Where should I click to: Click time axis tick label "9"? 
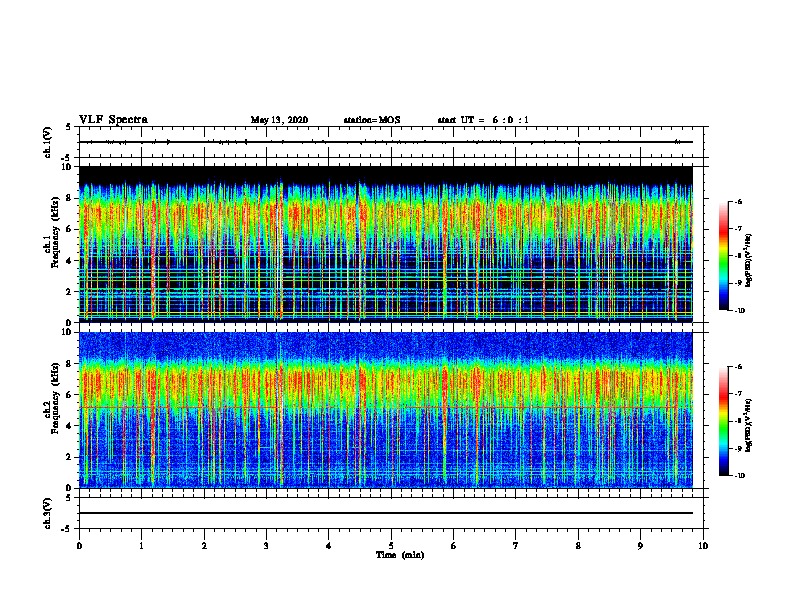tap(640, 545)
